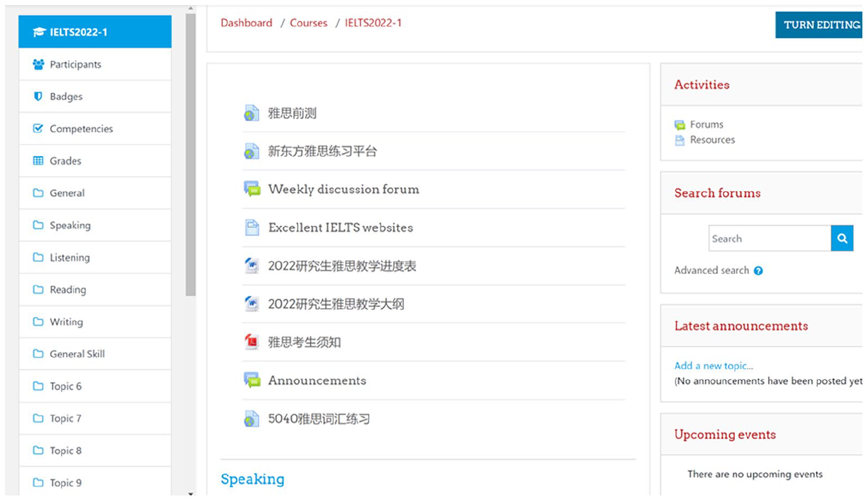Click the sidebar scrollbar up arrow
Image resolution: width=868 pixels, height=501 pixels.
[x=190, y=9]
